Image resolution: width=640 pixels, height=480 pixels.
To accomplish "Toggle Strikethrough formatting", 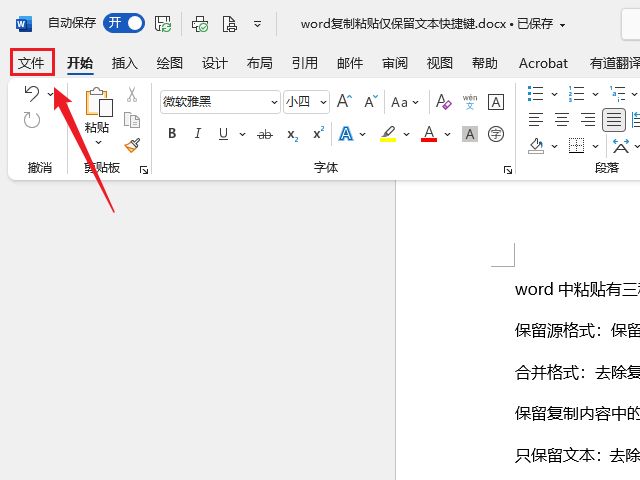I will pos(265,134).
